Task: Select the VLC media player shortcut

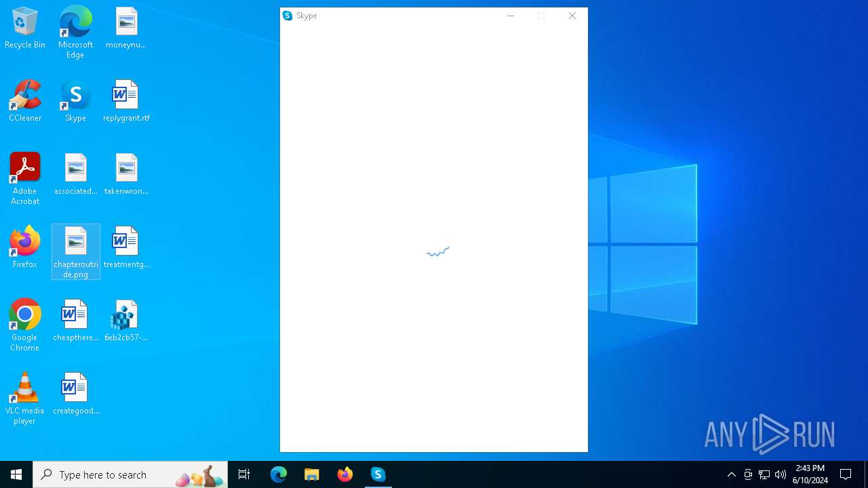Action: pyautogui.click(x=25, y=399)
